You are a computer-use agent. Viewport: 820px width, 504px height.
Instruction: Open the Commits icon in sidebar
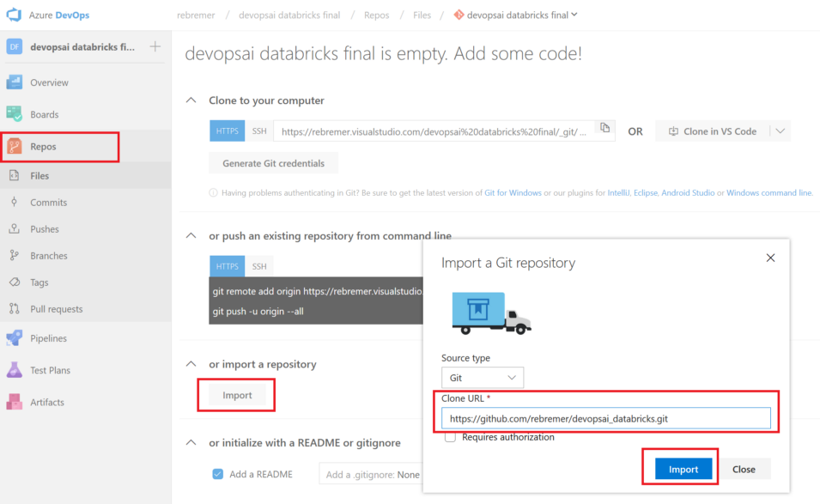14,203
